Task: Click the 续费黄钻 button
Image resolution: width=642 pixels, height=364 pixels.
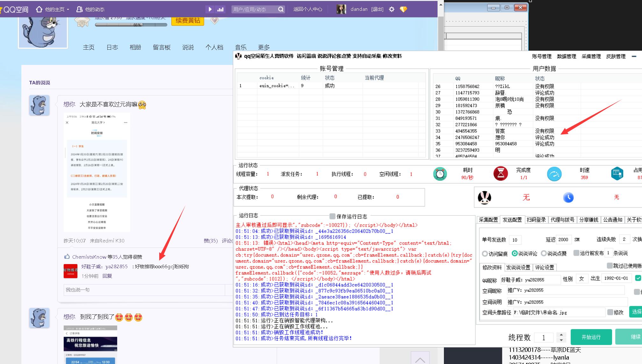Action: click(188, 21)
